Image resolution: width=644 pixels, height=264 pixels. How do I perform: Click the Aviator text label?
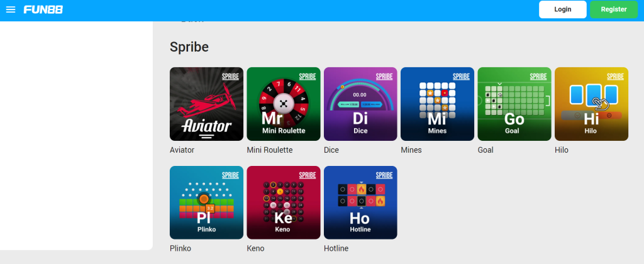tap(182, 150)
